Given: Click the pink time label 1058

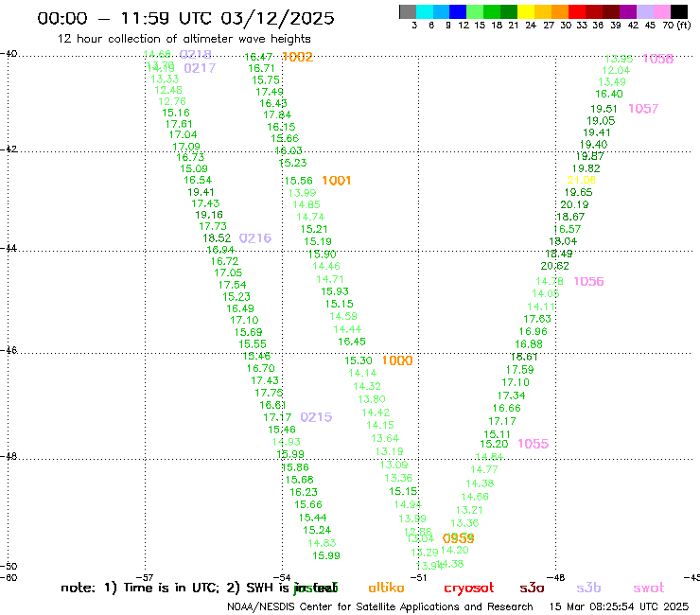Looking at the screenshot, I should [658, 59].
